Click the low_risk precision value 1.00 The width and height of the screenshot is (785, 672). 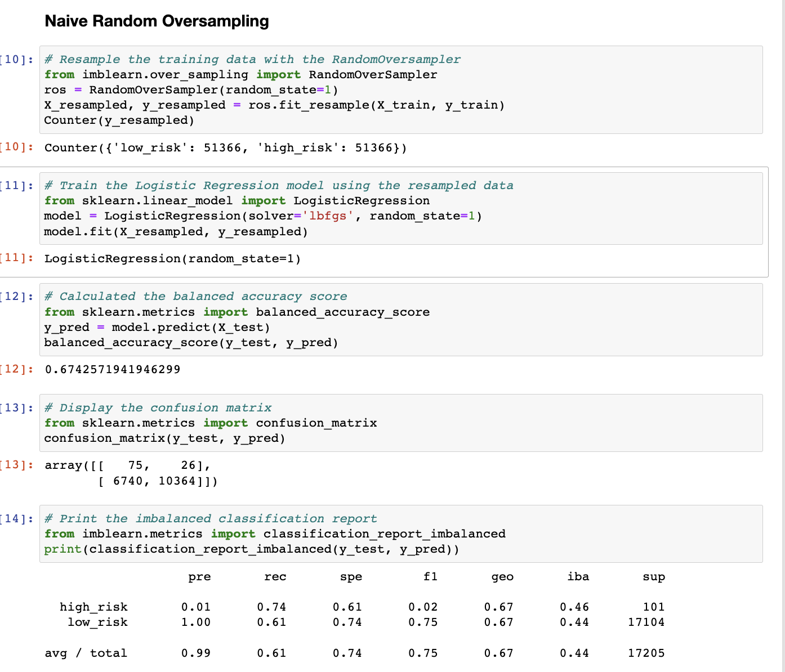[196, 622]
